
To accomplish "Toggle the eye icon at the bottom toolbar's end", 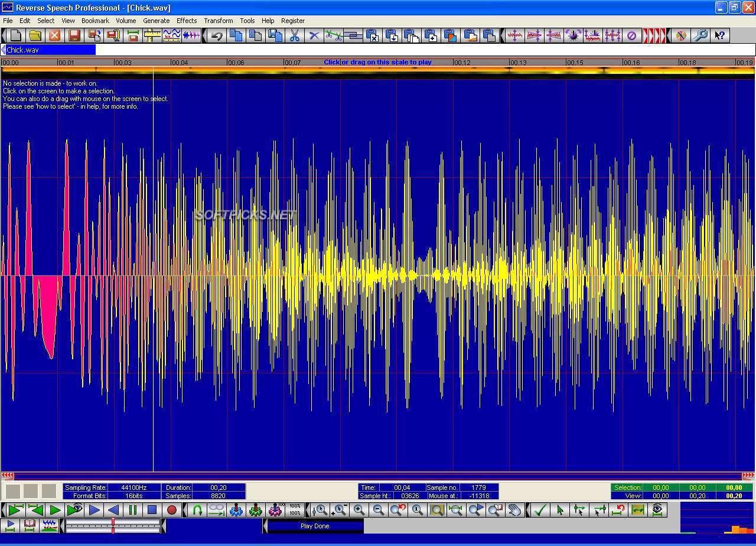I will point(657,510).
